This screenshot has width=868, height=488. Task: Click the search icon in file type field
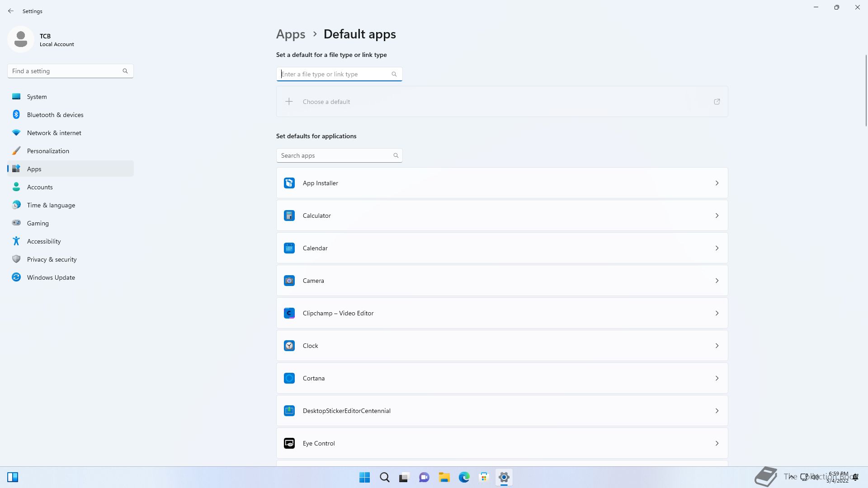[x=394, y=74]
